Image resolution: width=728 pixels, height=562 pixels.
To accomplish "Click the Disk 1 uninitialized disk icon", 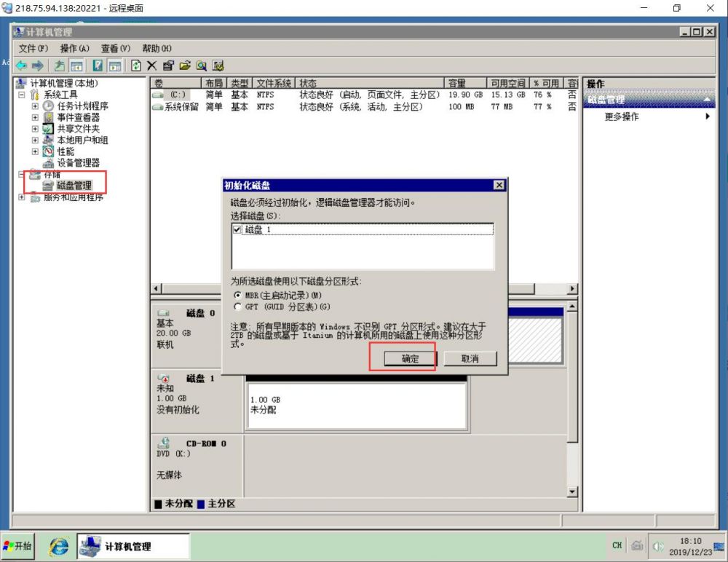I will [163, 379].
